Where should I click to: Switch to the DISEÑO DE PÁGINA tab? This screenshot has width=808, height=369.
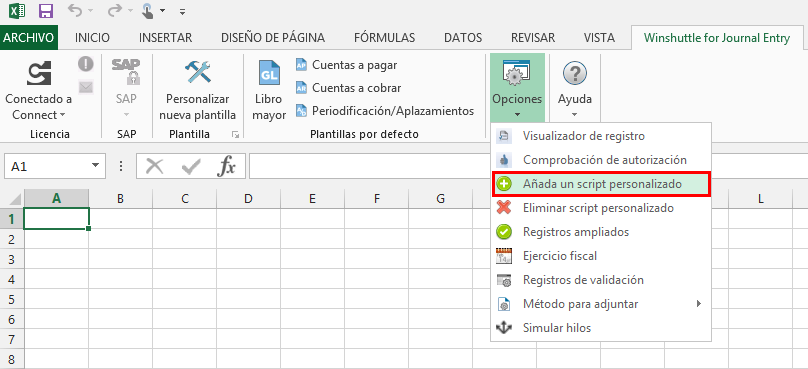click(x=273, y=38)
